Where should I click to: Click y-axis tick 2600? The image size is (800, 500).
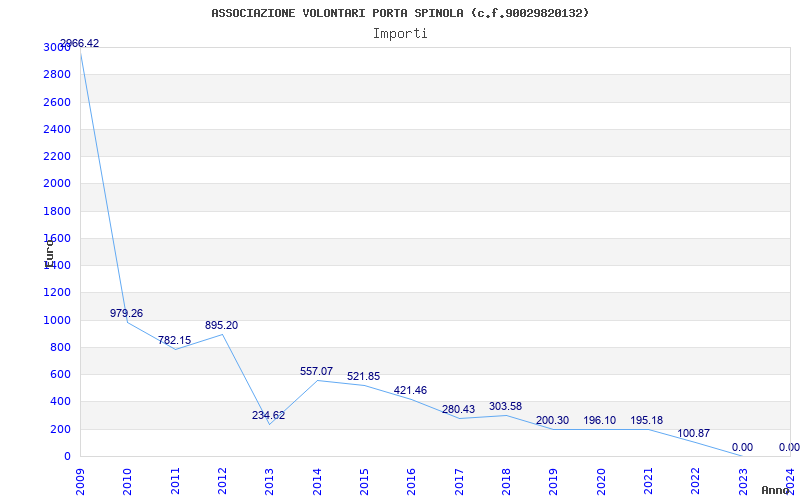tap(57, 102)
